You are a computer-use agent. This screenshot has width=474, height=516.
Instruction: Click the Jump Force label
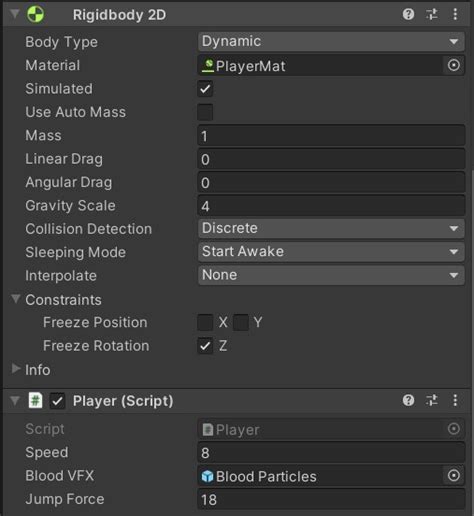tap(65, 499)
